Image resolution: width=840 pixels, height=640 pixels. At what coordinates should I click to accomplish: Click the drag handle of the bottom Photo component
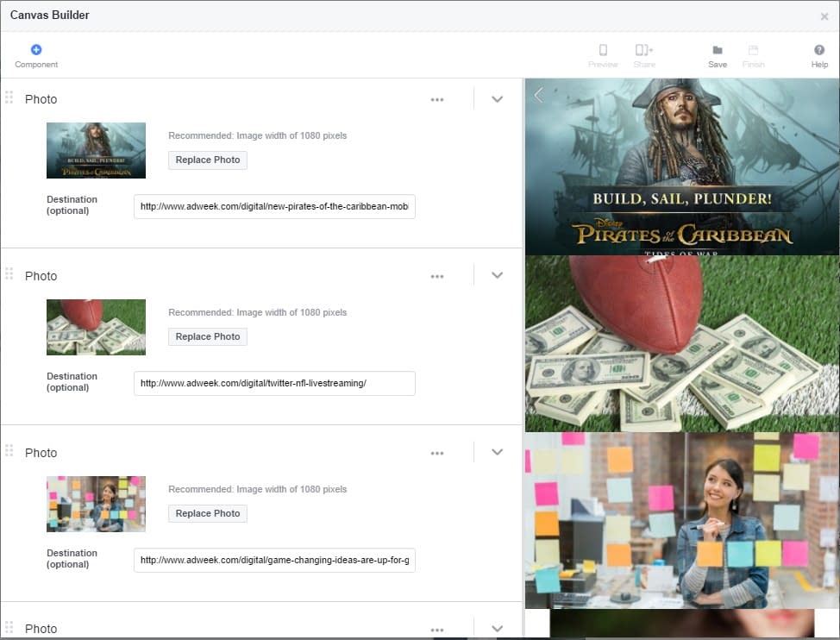9,628
